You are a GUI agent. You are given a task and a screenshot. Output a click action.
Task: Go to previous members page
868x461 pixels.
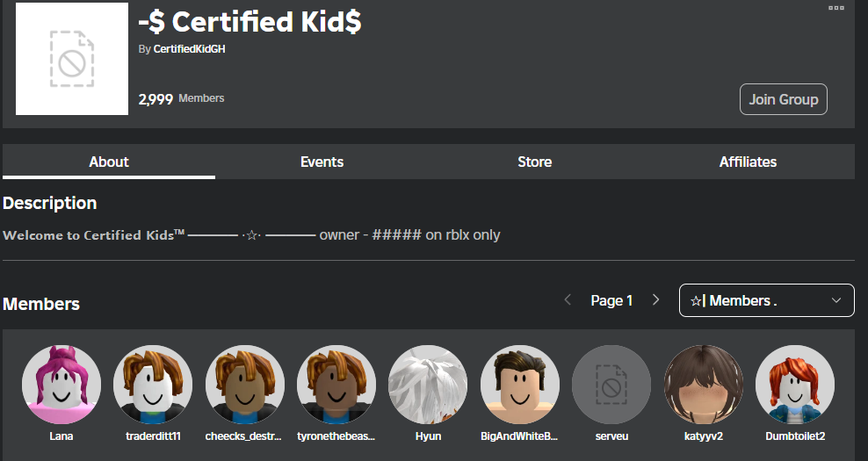tap(568, 300)
